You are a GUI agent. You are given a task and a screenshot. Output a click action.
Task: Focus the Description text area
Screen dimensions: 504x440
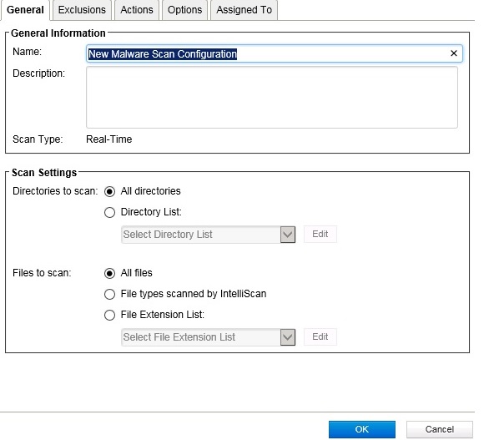tap(271, 97)
